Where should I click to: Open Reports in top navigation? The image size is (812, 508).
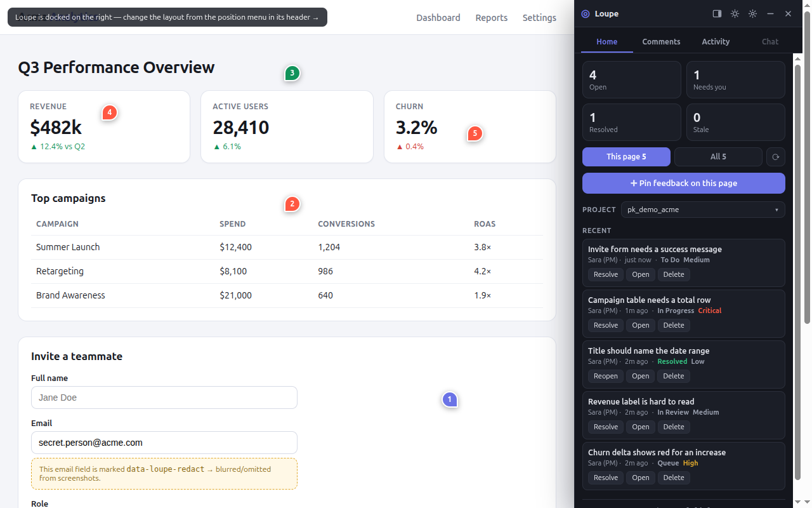click(x=492, y=18)
